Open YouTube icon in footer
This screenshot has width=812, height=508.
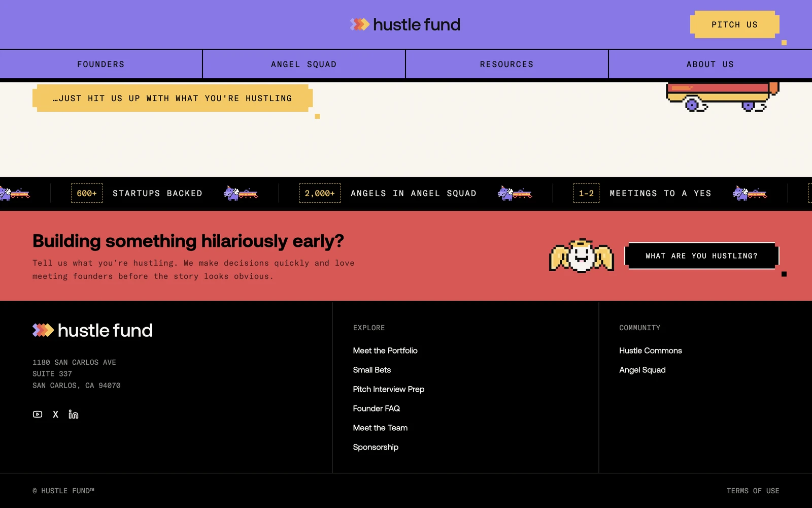(38, 415)
